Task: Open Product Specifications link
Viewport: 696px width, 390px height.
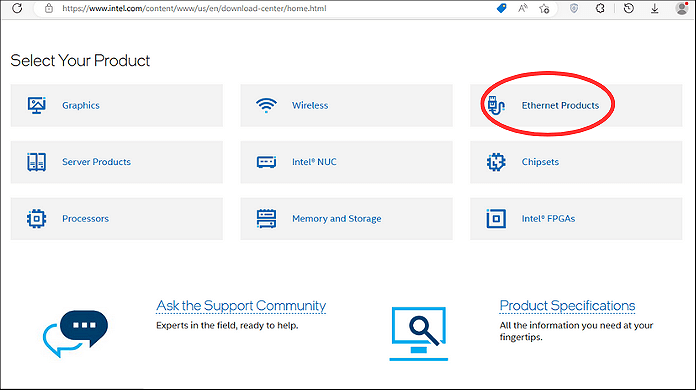Action: click(x=567, y=306)
